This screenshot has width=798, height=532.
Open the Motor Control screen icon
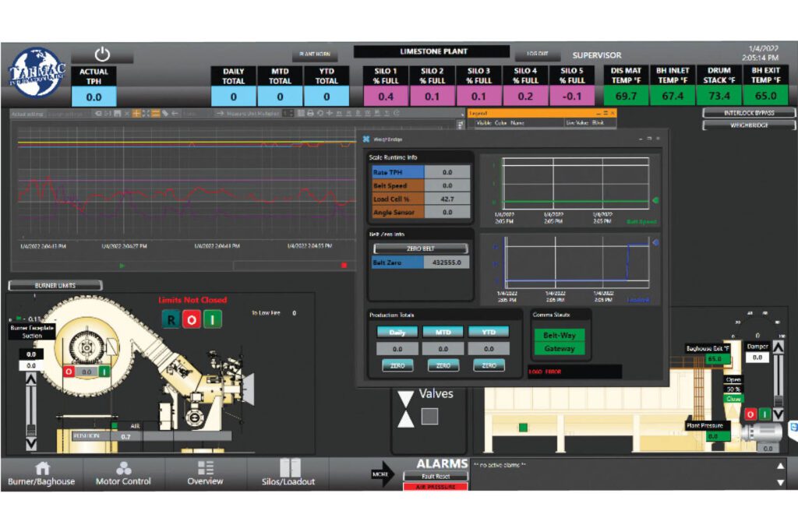coord(124,468)
